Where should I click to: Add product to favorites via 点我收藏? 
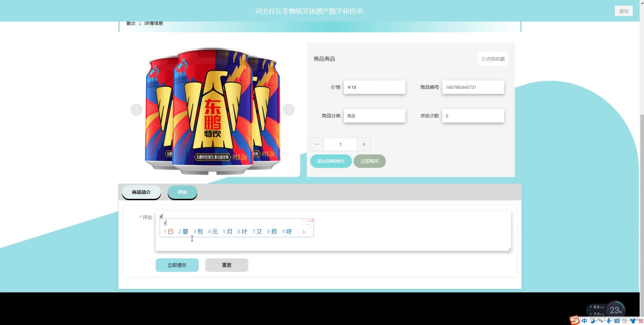[x=493, y=59]
